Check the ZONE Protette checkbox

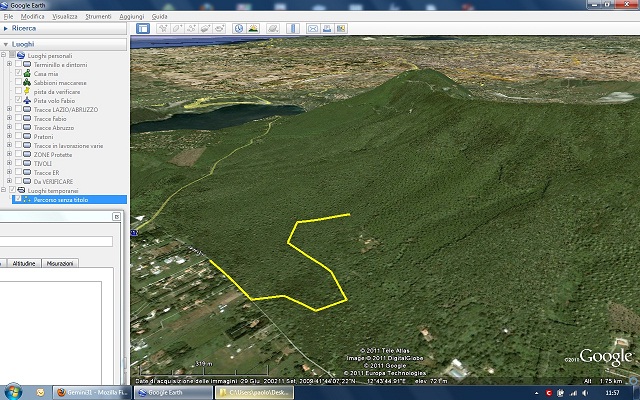point(18,154)
